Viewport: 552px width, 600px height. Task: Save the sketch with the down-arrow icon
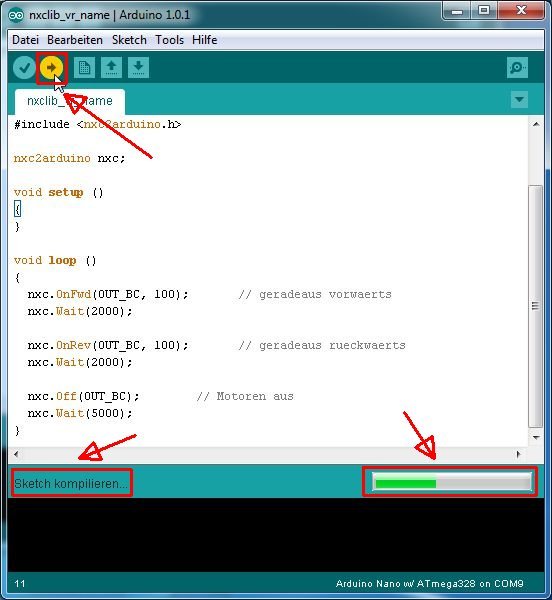click(138, 68)
